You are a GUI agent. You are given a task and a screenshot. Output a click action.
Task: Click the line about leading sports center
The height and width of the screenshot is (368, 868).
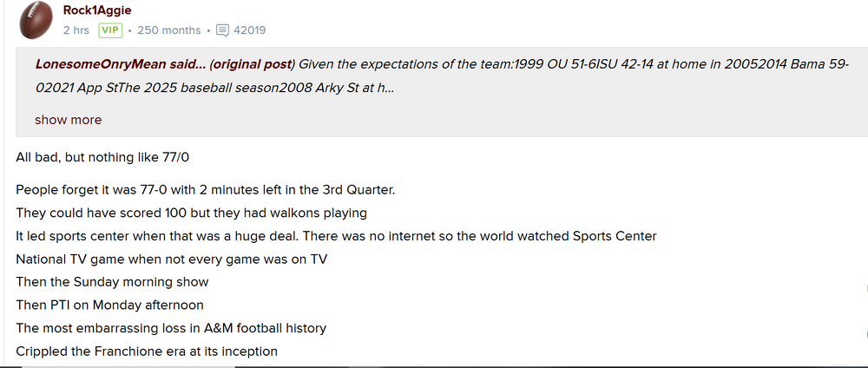[336, 236]
